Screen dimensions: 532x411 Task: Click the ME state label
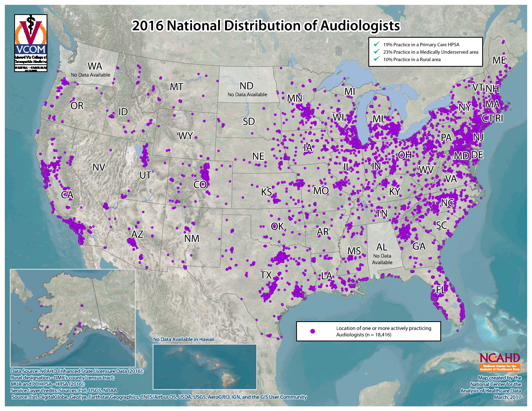[x=499, y=60]
